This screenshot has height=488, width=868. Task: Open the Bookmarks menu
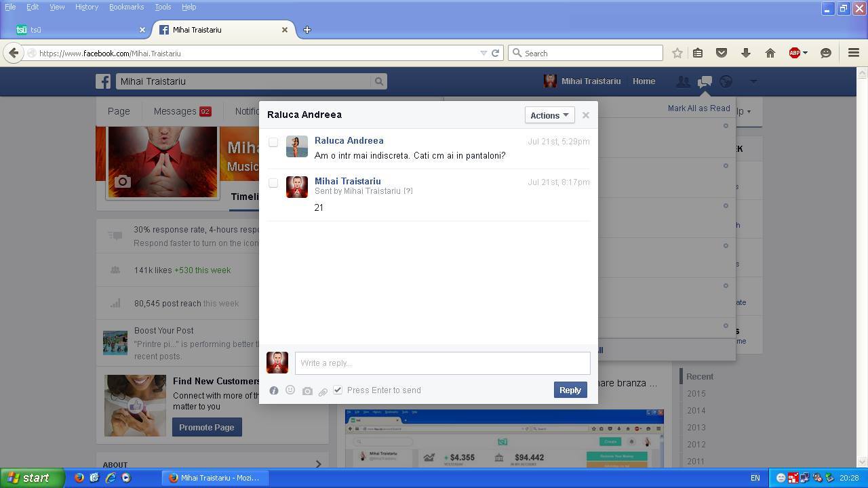coord(126,7)
